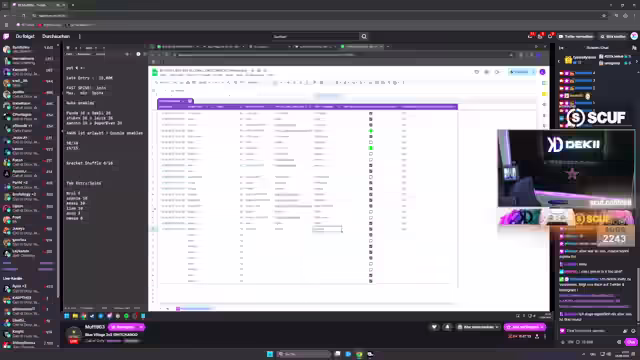Open the 'Du folgst' following tab
The height and width of the screenshot is (360, 640).
click(x=25, y=36)
